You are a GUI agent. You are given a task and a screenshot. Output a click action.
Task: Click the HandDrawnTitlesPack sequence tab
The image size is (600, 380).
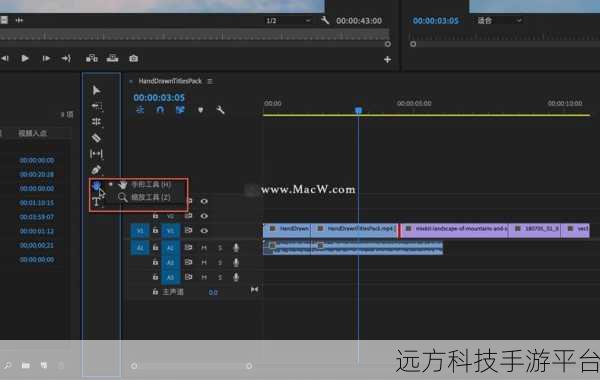click(x=170, y=81)
